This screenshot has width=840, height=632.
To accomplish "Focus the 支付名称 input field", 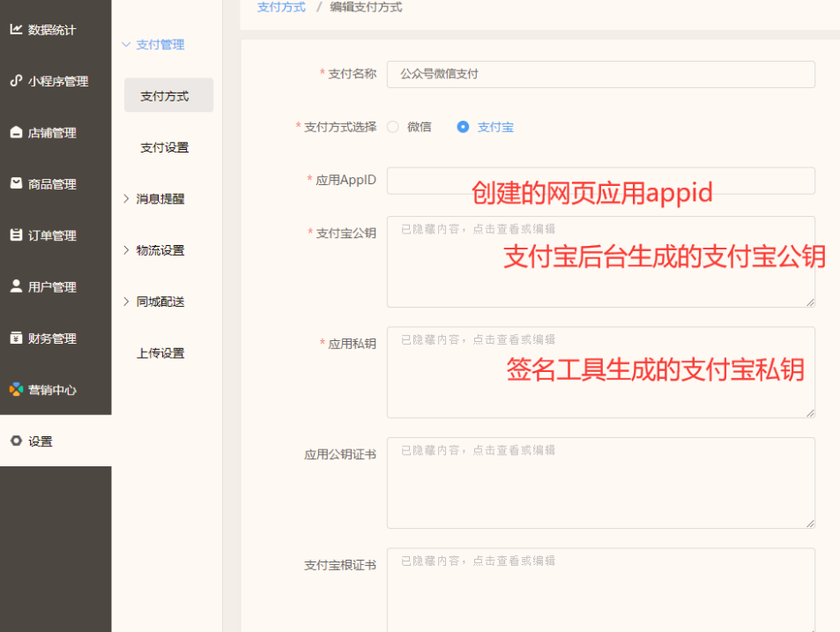I will click(x=601, y=74).
